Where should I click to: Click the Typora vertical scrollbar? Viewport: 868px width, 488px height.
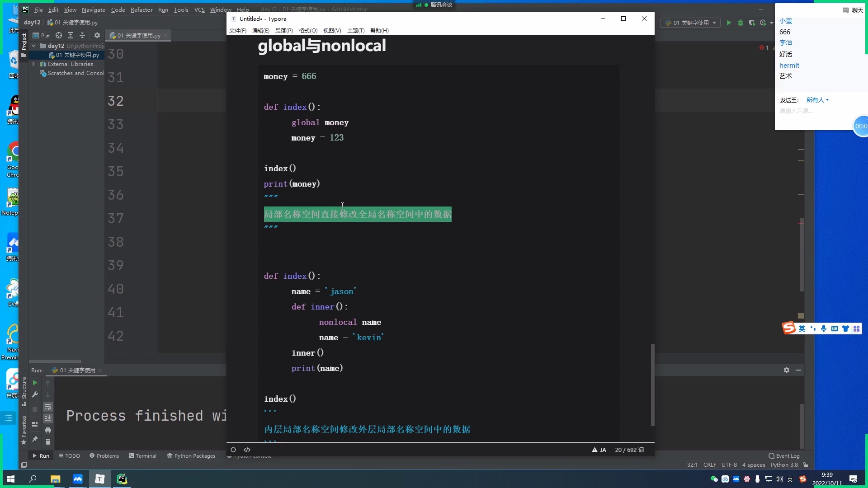click(652, 384)
